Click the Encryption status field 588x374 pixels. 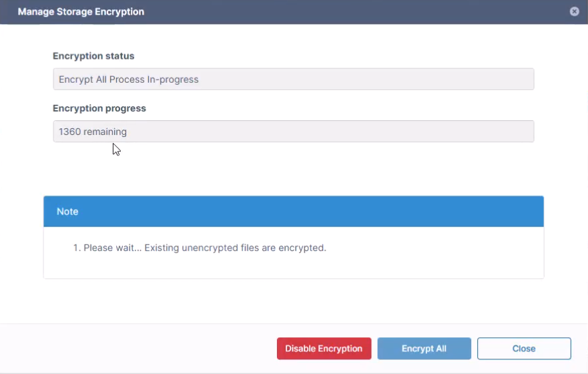(293, 79)
